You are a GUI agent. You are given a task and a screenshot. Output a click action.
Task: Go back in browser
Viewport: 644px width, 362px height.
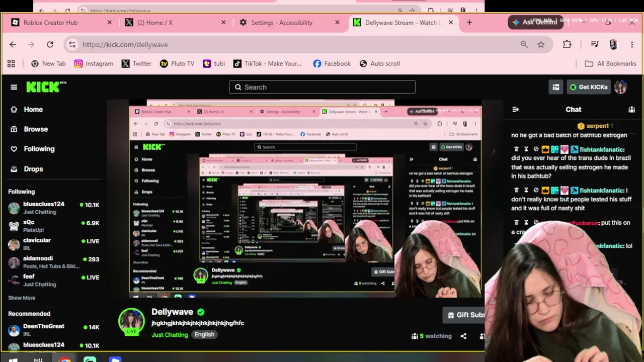[x=13, y=45]
